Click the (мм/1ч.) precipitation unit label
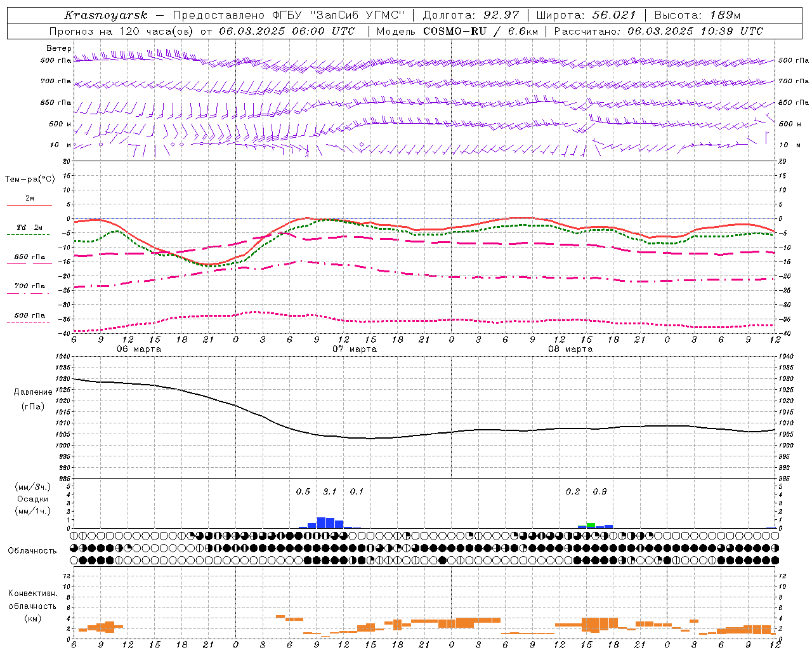The image size is (812, 650). 33,511
